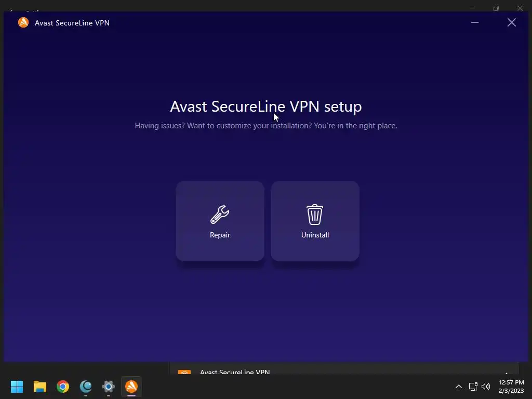
Task: Minimize the background Settings window
Action: click(x=472, y=8)
